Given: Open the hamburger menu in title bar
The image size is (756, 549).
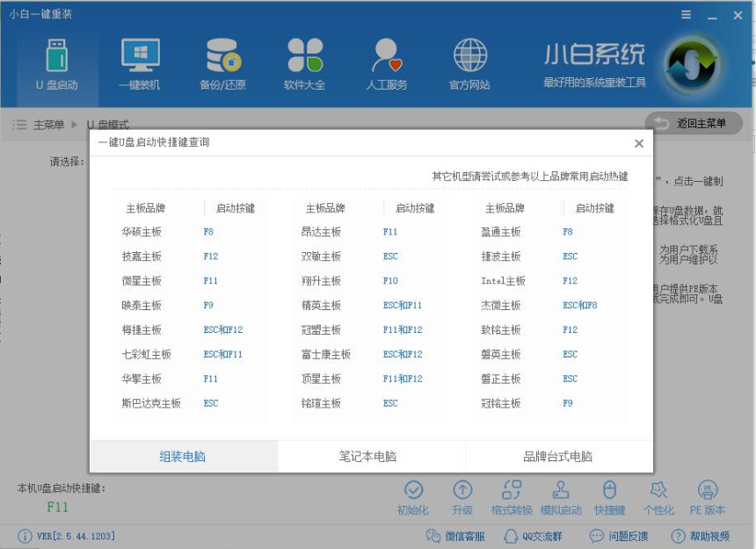Looking at the screenshot, I should click(x=686, y=15).
